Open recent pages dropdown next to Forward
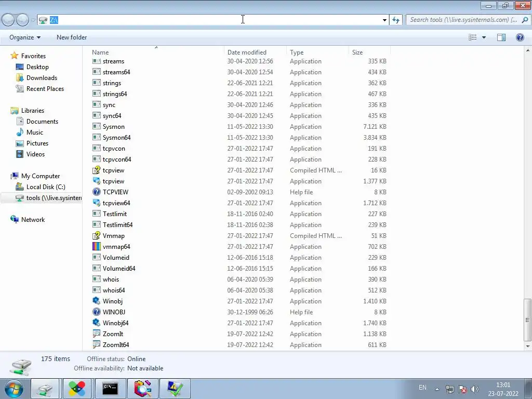532x399 pixels. point(33,20)
